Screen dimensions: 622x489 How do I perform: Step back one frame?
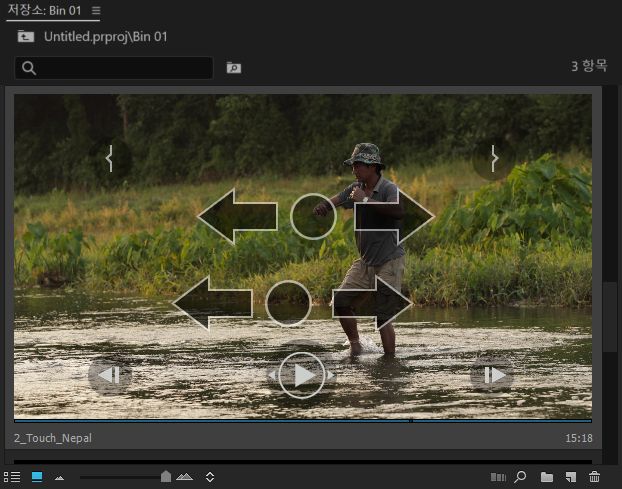[x=109, y=375]
